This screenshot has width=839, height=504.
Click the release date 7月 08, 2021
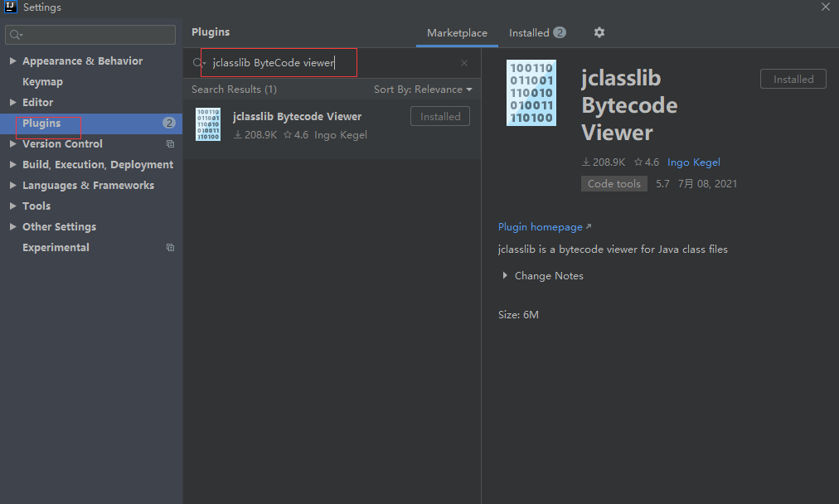707,183
